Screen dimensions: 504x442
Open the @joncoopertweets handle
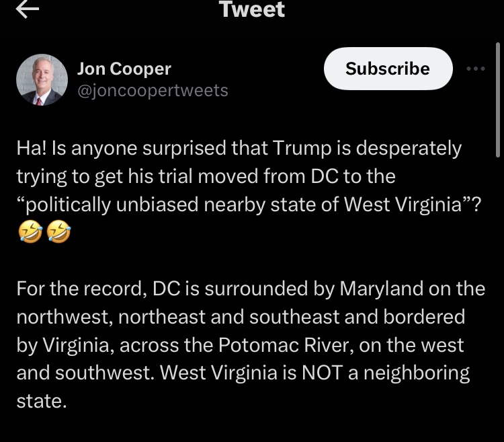153,90
